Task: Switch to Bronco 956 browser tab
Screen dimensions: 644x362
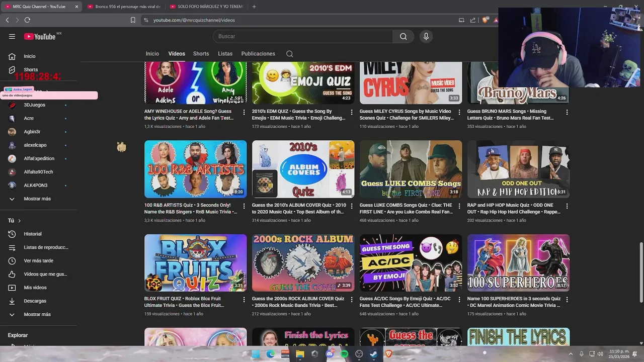Action: coord(123,7)
